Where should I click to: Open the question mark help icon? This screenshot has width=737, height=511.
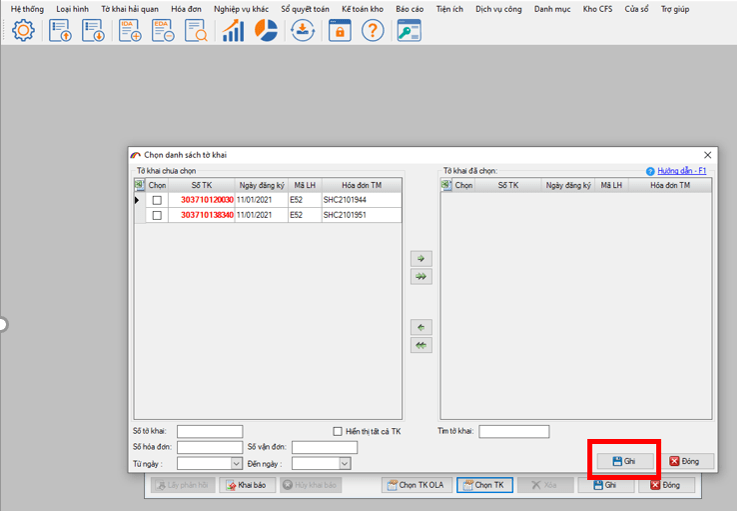372,31
